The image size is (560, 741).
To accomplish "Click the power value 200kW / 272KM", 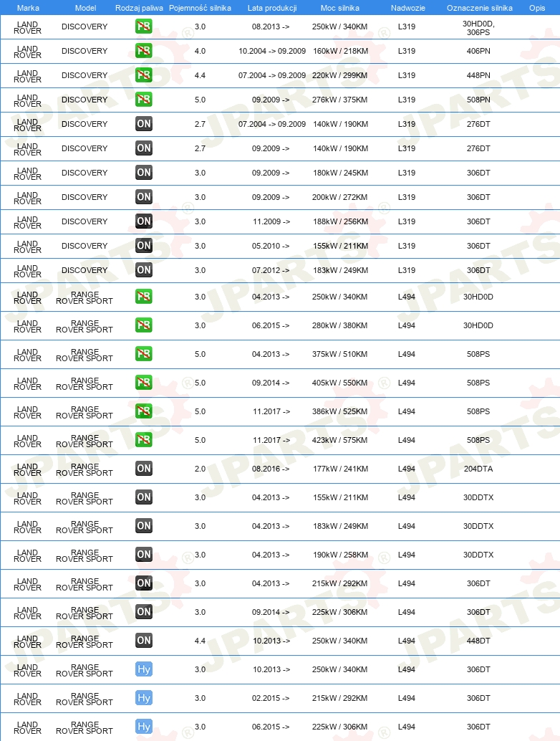I will [340, 197].
